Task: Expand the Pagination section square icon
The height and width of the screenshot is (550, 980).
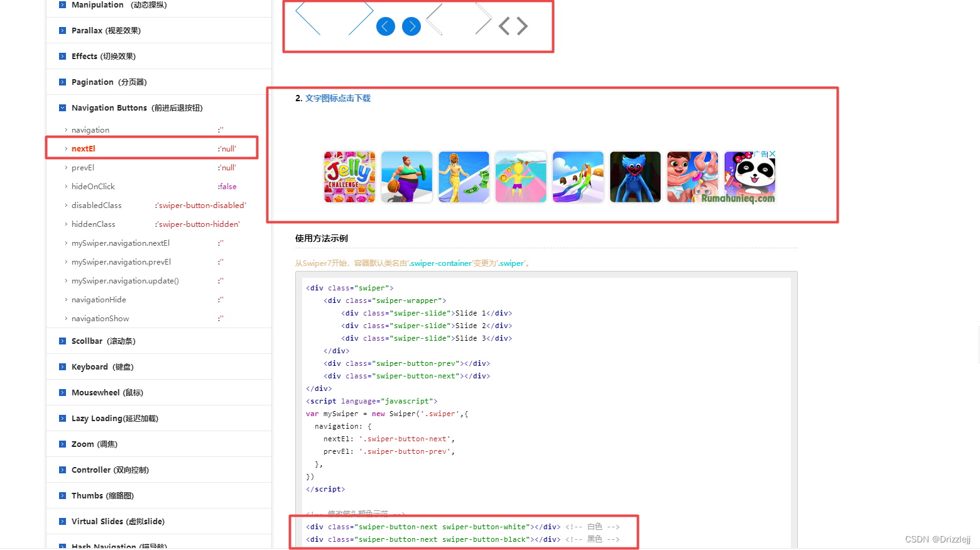Action: point(62,82)
